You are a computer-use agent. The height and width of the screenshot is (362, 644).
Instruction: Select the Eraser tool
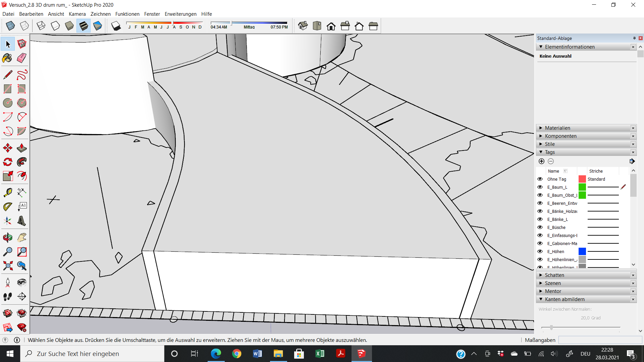pyautogui.click(x=21, y=58)
